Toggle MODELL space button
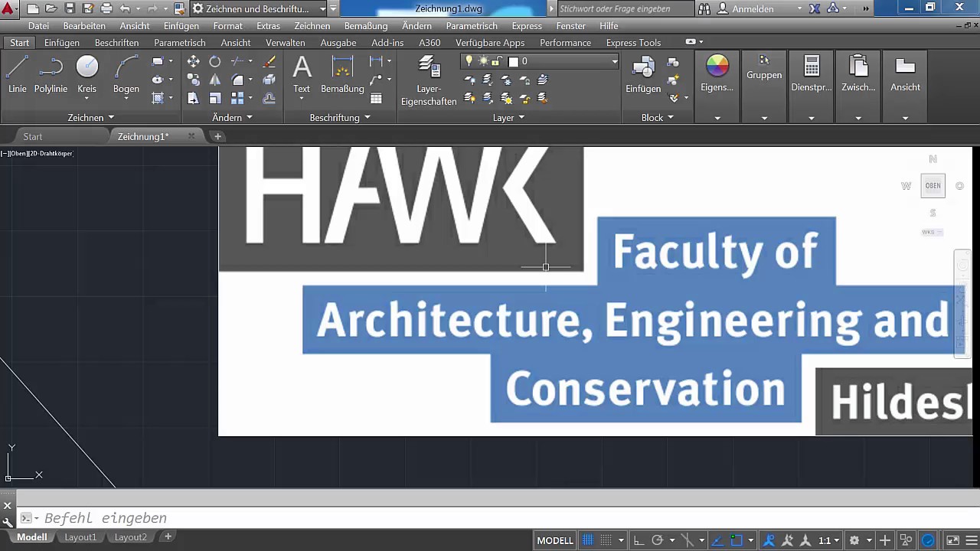 [555, 540]
